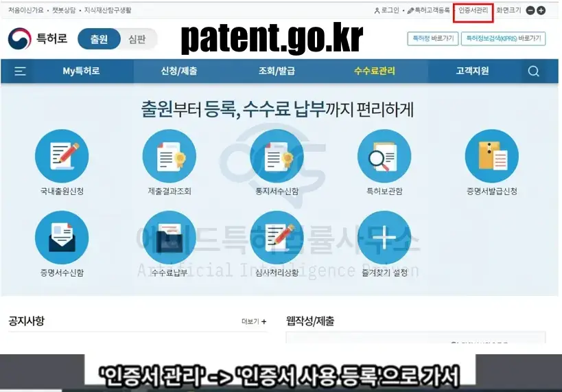This screenshot has width=562, height=392.
Task: Open the 제출결과조회 icon
Action: [169, 156]
